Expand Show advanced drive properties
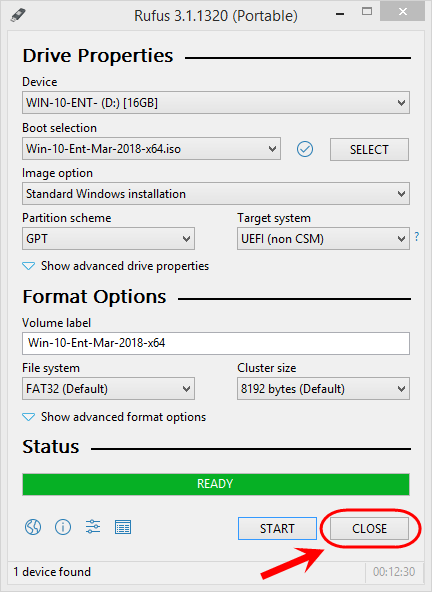 click(116, 266)
